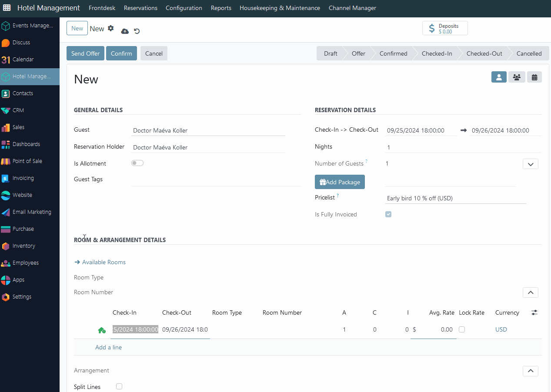Open the calendar view icon button
Viewport: 551px width, 392px height.
pyautogui.click(x=534, y=77)
